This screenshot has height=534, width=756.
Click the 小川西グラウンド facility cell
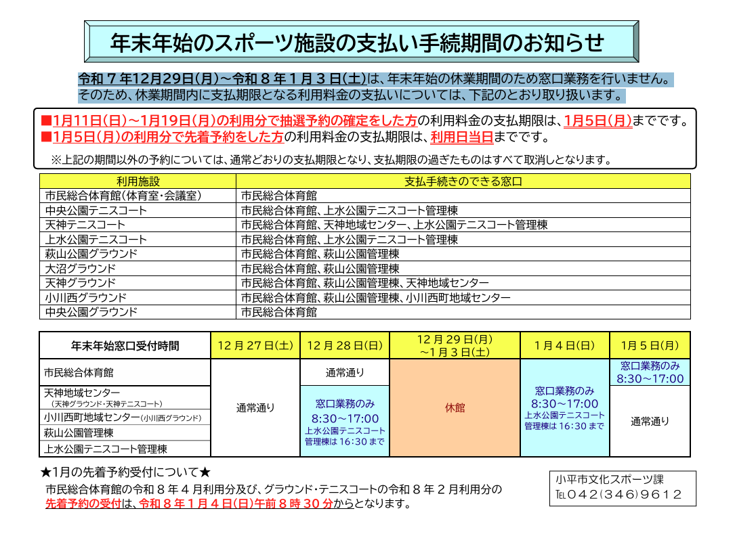coord(138,297)
